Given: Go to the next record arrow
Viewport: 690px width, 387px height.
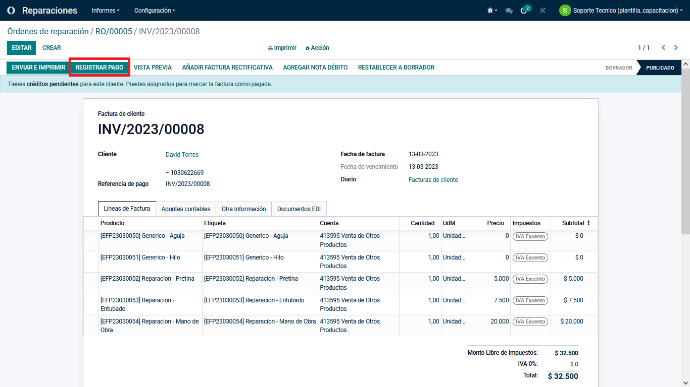Looking at the screenshot, I should (x=676, y=48).
